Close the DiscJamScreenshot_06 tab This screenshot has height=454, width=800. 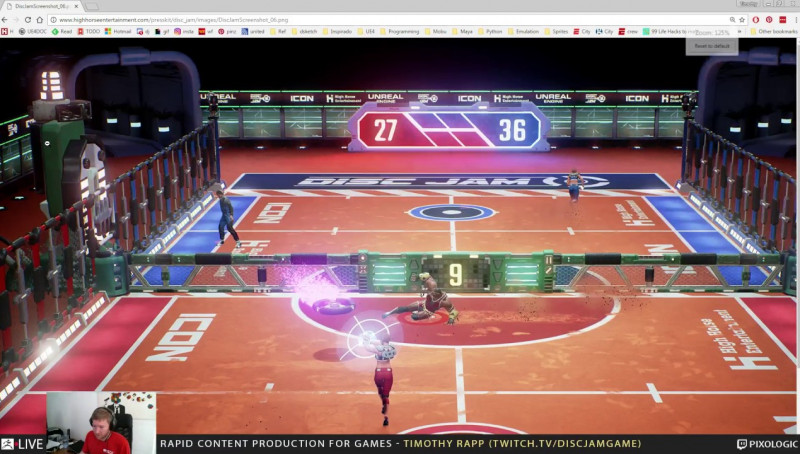pos(77,6)
